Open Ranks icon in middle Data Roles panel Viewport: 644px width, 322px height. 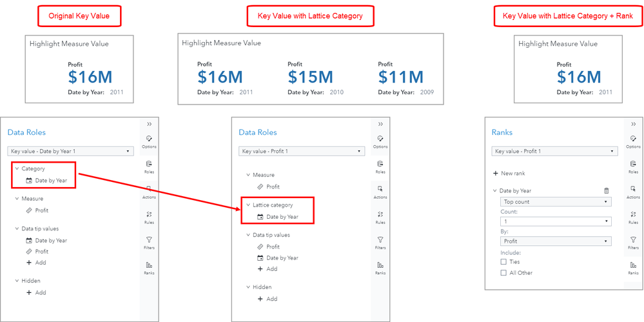pos(380,268)
